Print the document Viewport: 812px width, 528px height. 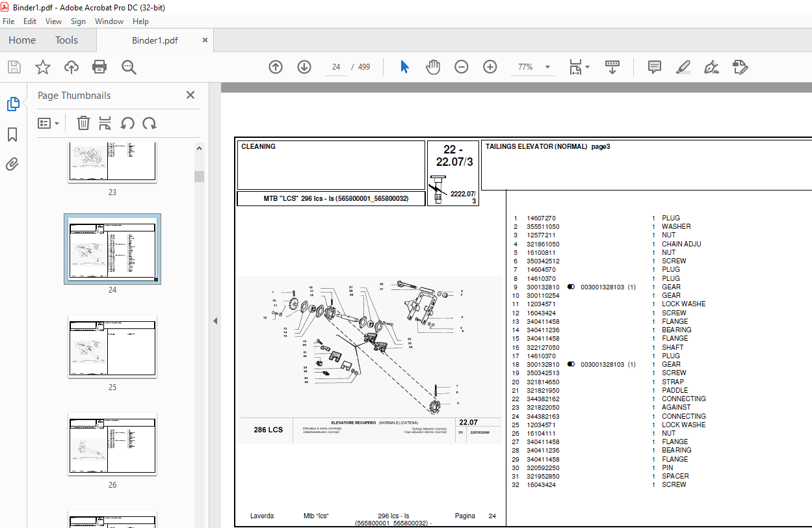pos(99,67)
